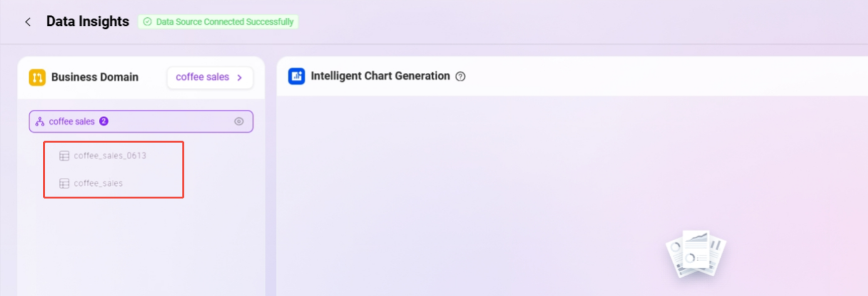
Task: Click the blue Intelligent Chart Generation icon
Action: (297, 76)
